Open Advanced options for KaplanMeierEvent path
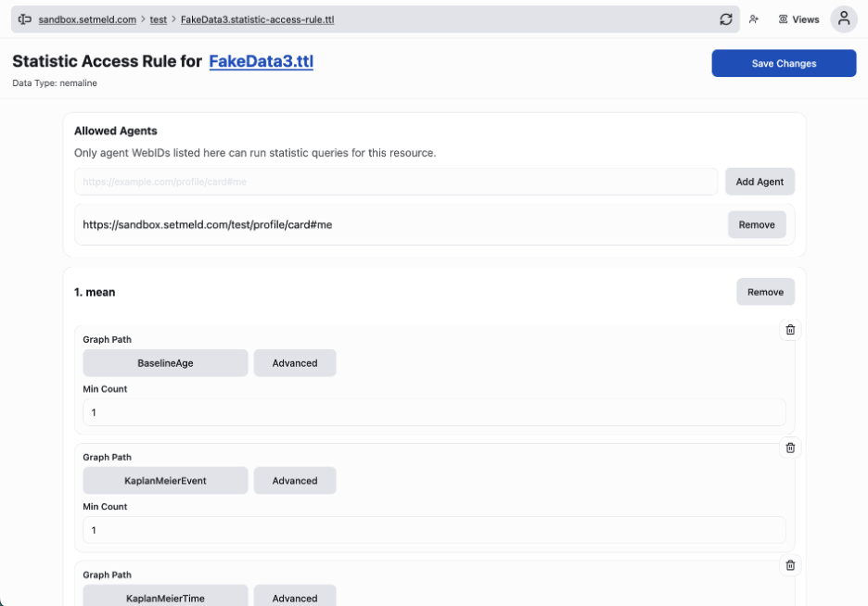868x606 pixels. [x=295, y=481]
